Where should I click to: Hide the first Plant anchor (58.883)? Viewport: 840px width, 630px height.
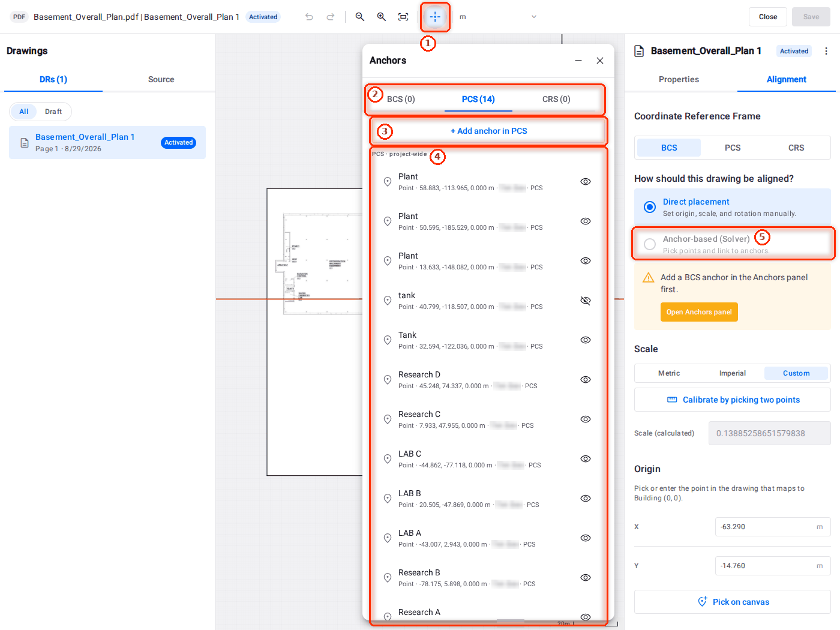click(586, 182)
